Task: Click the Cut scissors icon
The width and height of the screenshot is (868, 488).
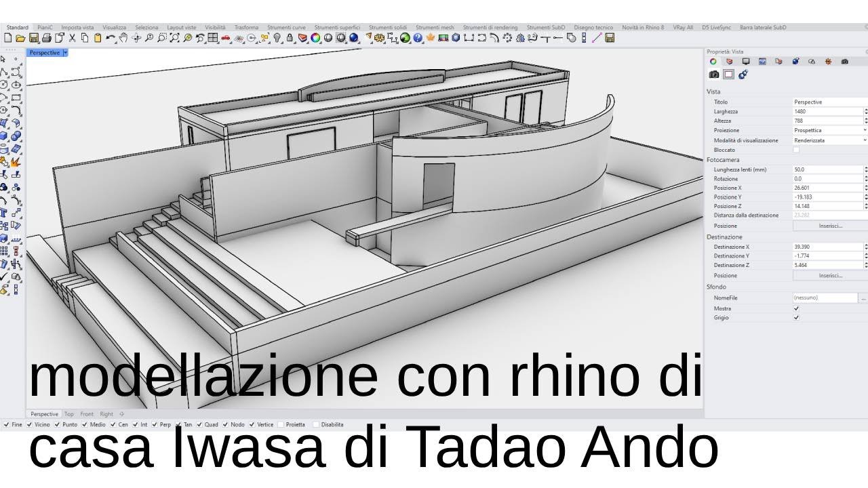Action: point(72,38)
